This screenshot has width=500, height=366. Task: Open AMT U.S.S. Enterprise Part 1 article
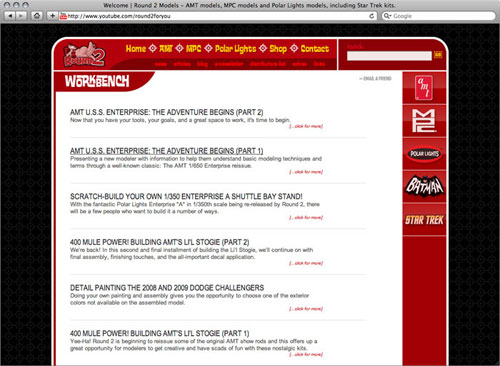tap(166, 151)
